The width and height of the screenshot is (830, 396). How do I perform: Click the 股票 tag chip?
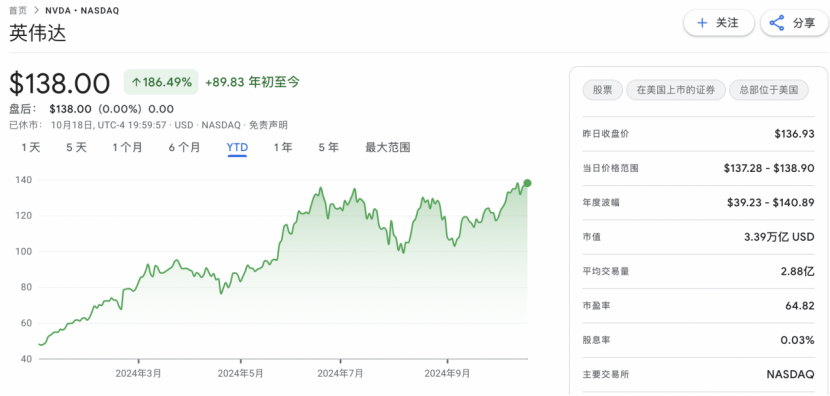point(602,90)
